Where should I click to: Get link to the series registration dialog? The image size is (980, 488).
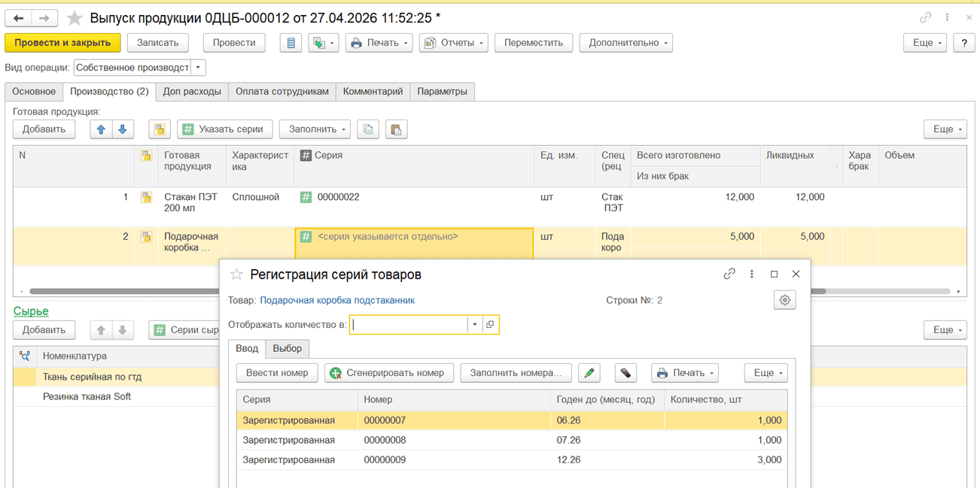(729, 274)
